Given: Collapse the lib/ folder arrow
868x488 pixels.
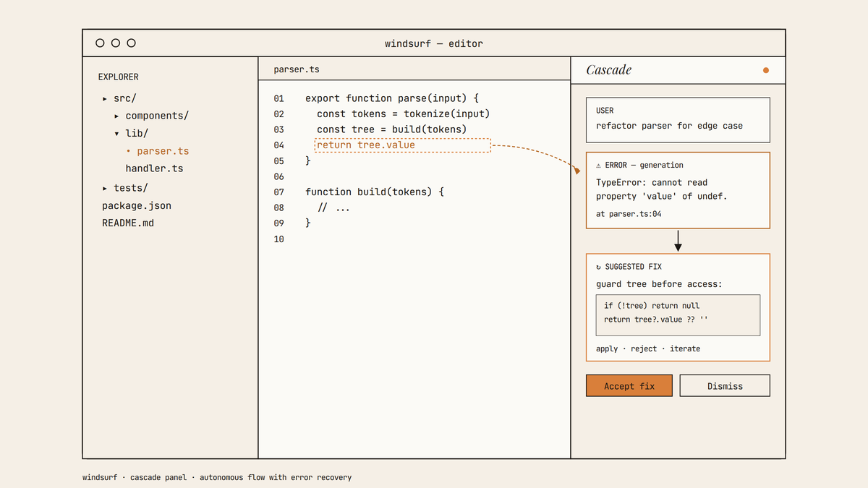Looking at the screenshot, I should (x=116, y=133).
